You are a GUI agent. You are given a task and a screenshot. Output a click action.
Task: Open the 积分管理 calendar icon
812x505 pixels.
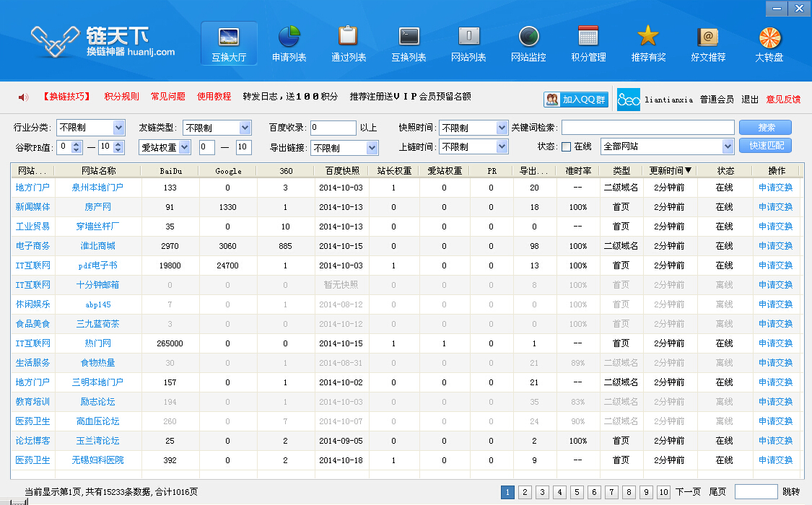[x=588, y=36]
